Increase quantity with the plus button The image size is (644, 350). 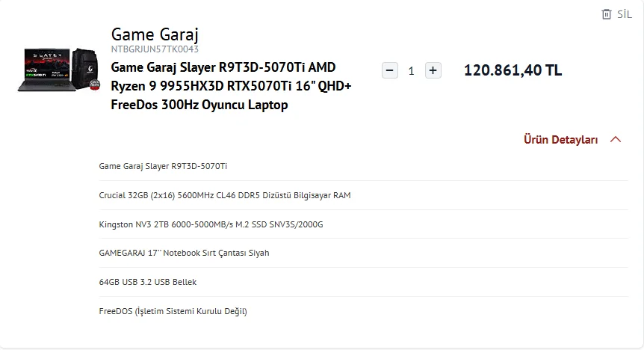pyautogui.click(x=433, y=70)
